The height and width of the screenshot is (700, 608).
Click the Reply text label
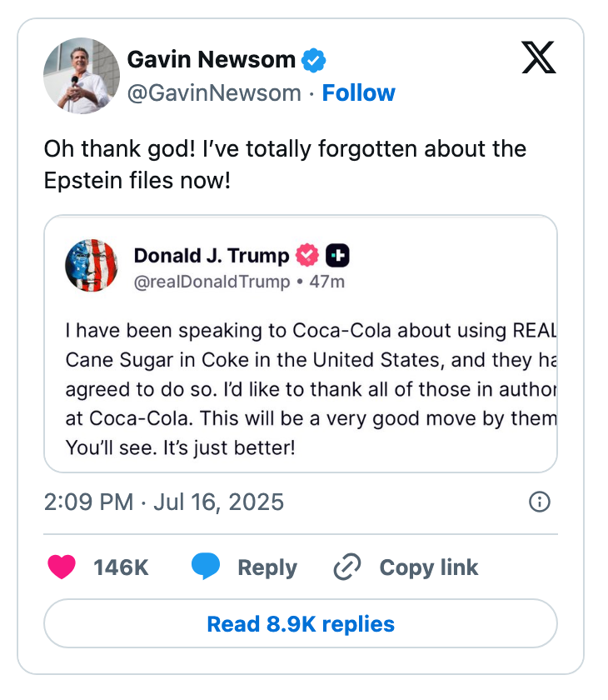(x=267, y=567)
